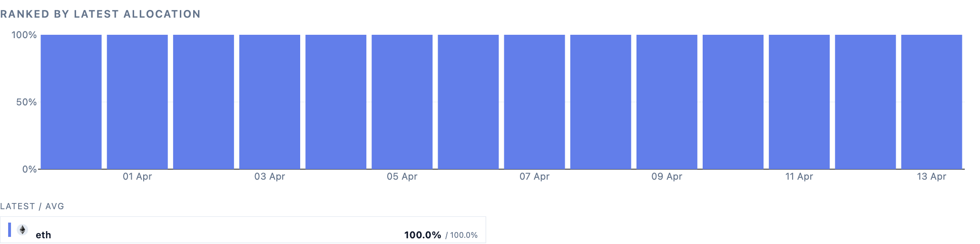
Task: Click the first bar before 01 Apr
Action: pos(71,102)
